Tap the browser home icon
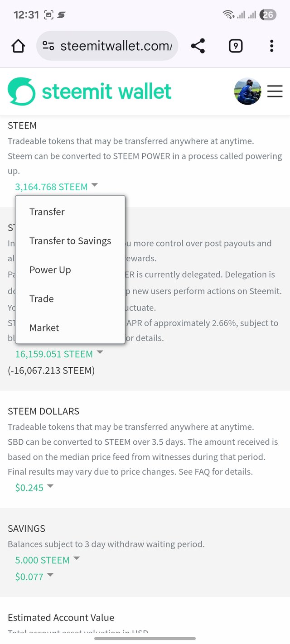The height and width of the screenshot is (644, 290). tap(18, 46)
